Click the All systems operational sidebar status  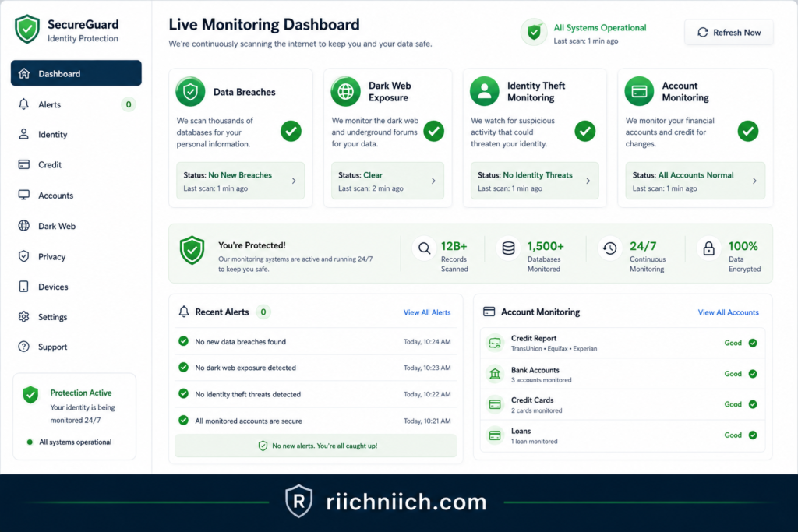coord(69,442)
